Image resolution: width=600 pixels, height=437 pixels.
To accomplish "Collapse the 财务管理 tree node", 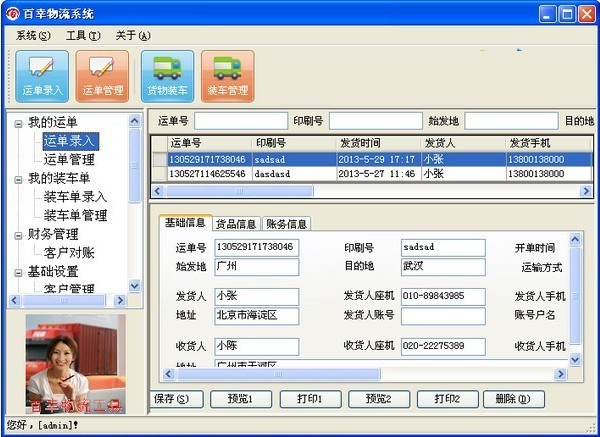I will pos(18,235).
